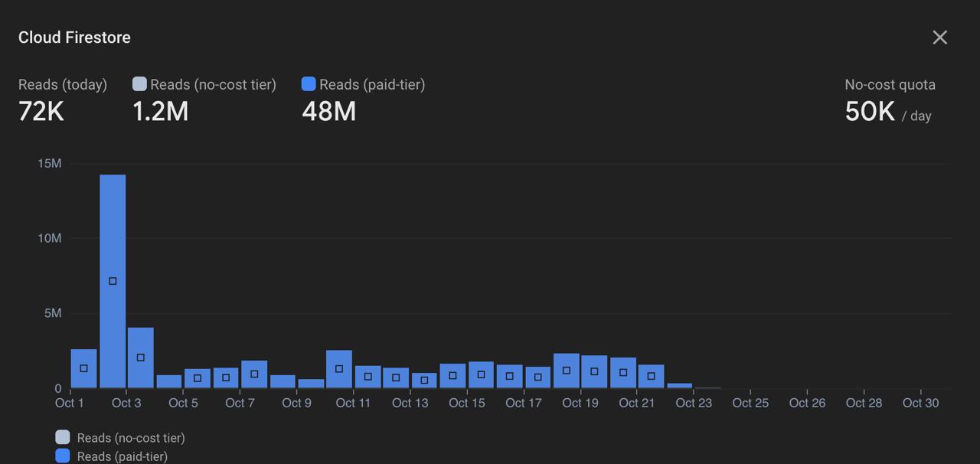Click the "/ day" quota unit text
Screen dimensions: 980x464
point(916,116)
